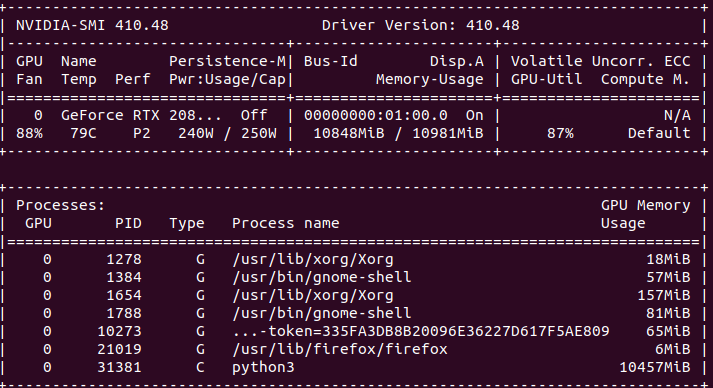Select the Volatile Uncorr. ECC header

601,61
